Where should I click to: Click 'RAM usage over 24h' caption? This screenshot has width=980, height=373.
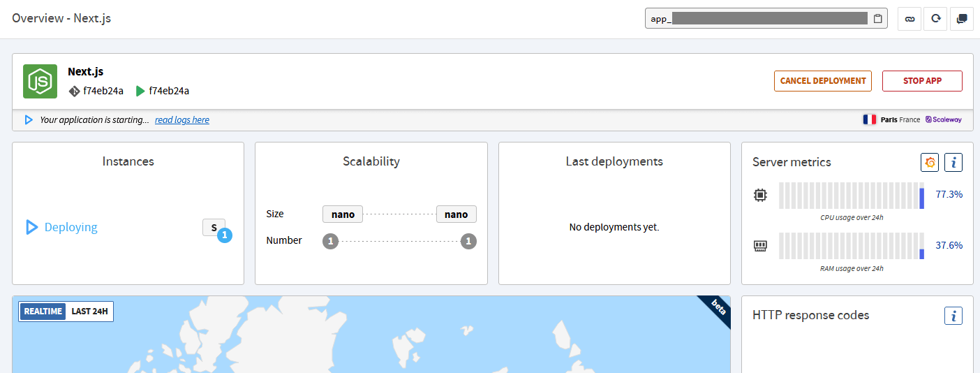[x=852, y=268]
